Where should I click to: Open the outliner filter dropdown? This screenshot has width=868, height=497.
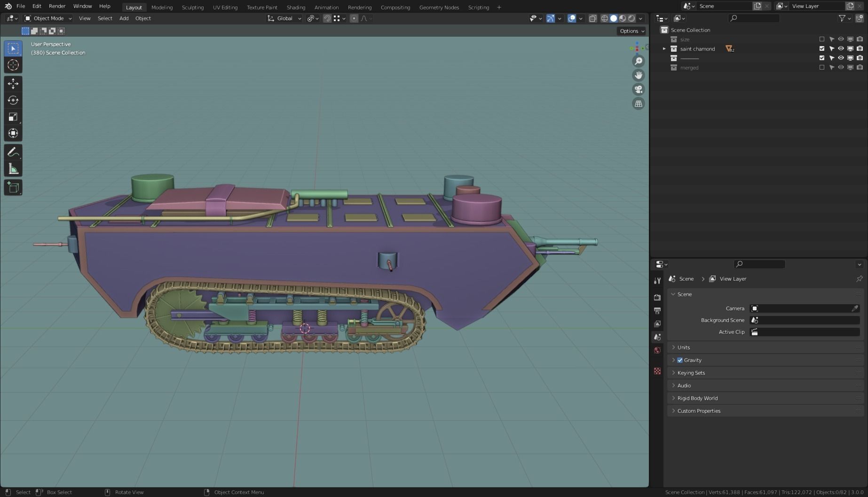click(x=845, y=18)
